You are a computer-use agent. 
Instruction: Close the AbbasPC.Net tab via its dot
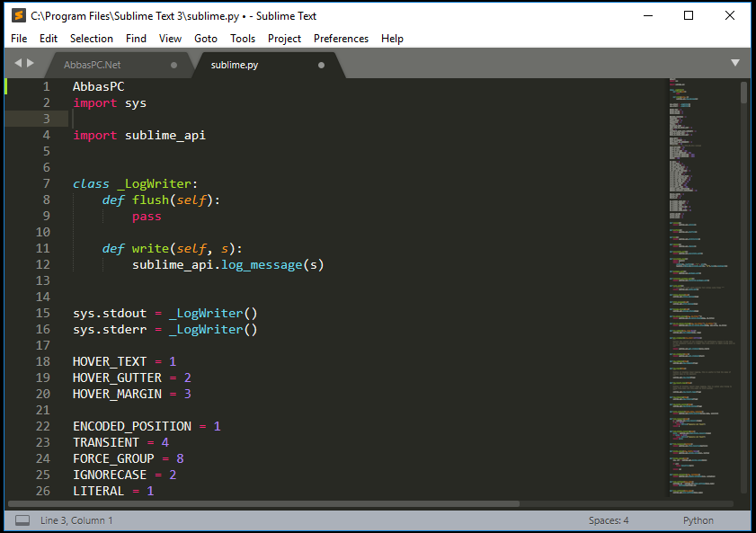coord(173,65)
